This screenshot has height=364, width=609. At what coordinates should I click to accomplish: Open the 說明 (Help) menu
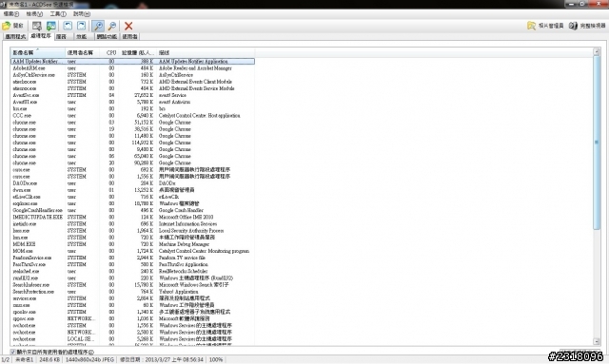point(82,14)
